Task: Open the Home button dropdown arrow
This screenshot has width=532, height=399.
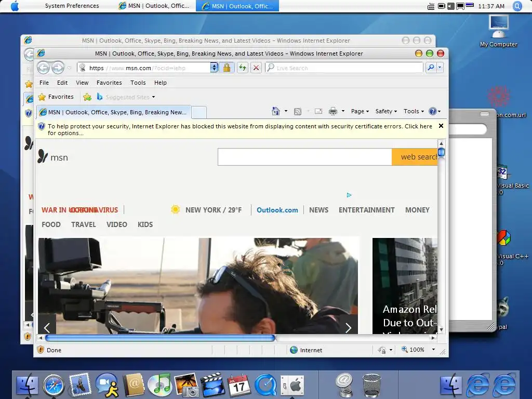Action: (286, 111)
